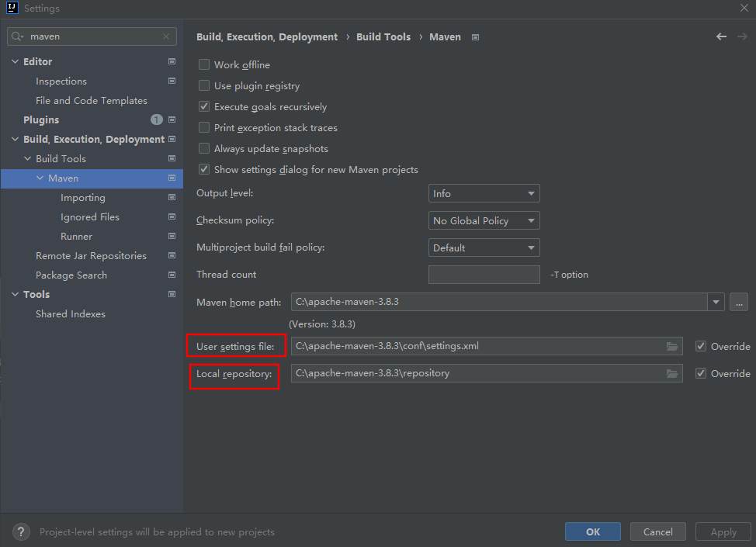Click project settings icon beside Tools

[x=172, y=294]
